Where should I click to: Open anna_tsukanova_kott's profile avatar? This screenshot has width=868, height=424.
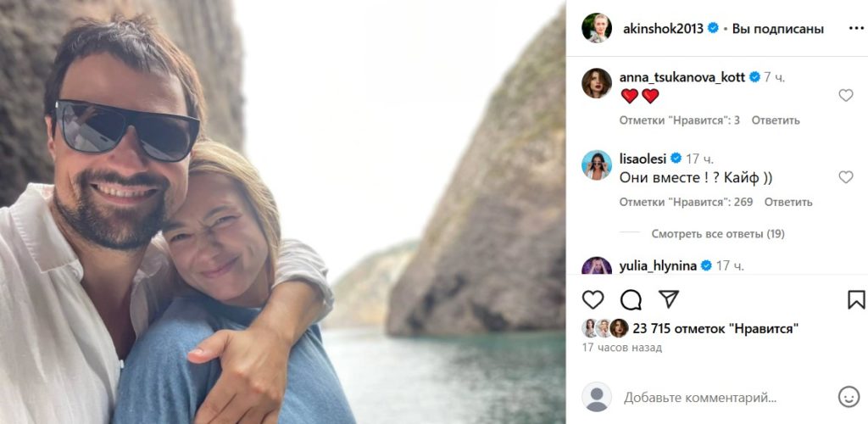coord(597,83)
